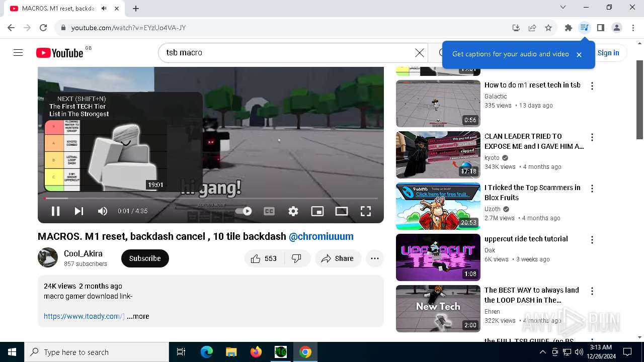644x362 pixels.
Task: Open options for Top Scammers video
Action: click(592, 189)
